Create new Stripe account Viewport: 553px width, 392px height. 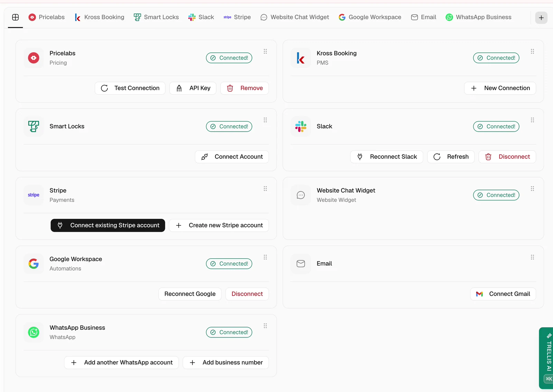219,226
